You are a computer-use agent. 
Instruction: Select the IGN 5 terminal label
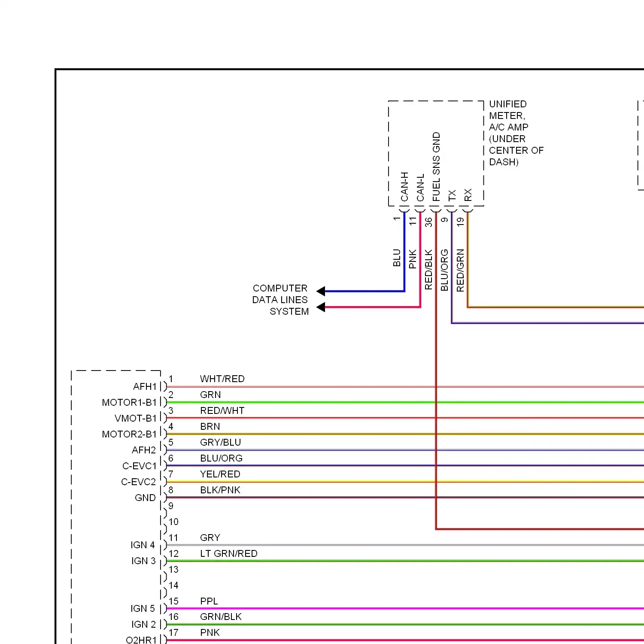click(143, 608)
